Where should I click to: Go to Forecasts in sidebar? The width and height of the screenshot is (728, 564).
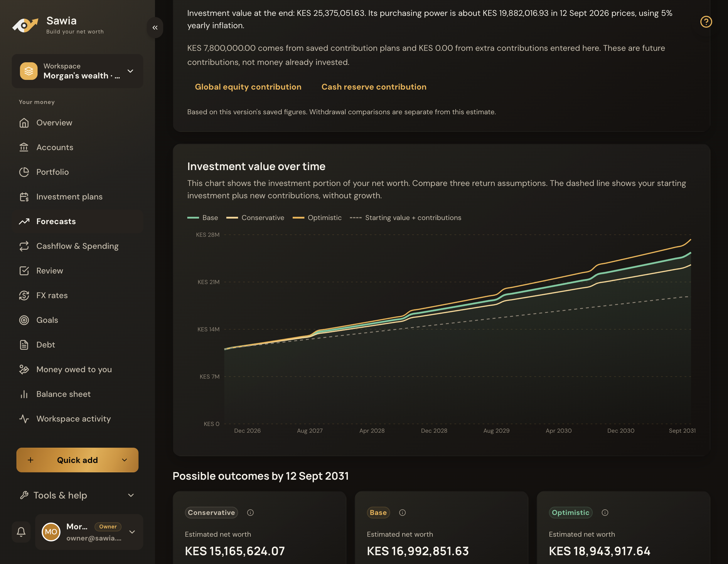click(77, 221)
